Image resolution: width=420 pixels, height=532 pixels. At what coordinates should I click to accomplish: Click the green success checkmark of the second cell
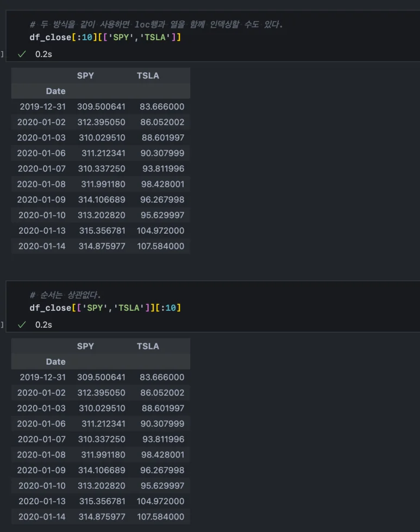coord(22,325)
